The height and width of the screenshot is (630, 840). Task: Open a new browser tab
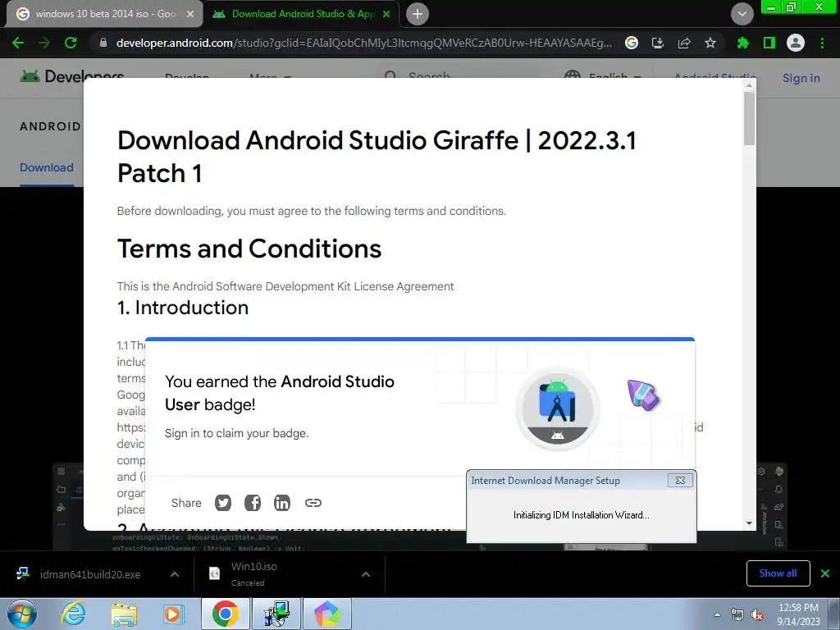[418, 14]
